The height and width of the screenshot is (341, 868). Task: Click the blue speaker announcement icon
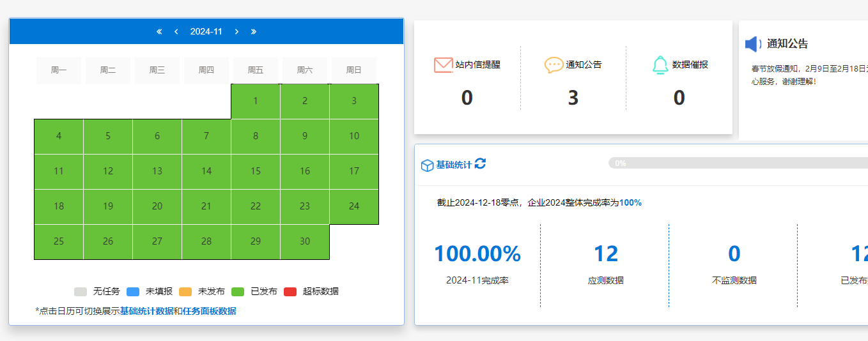click(752, 44)
